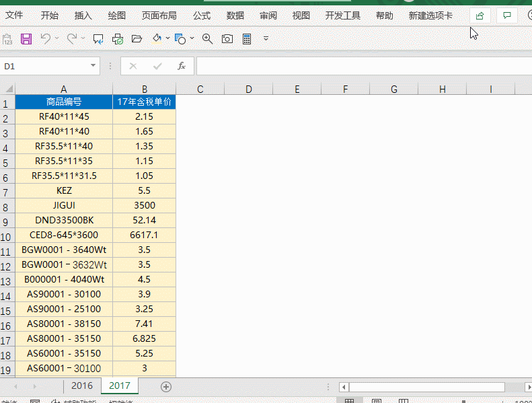Click cell containing KEZ

click(64, 191)
